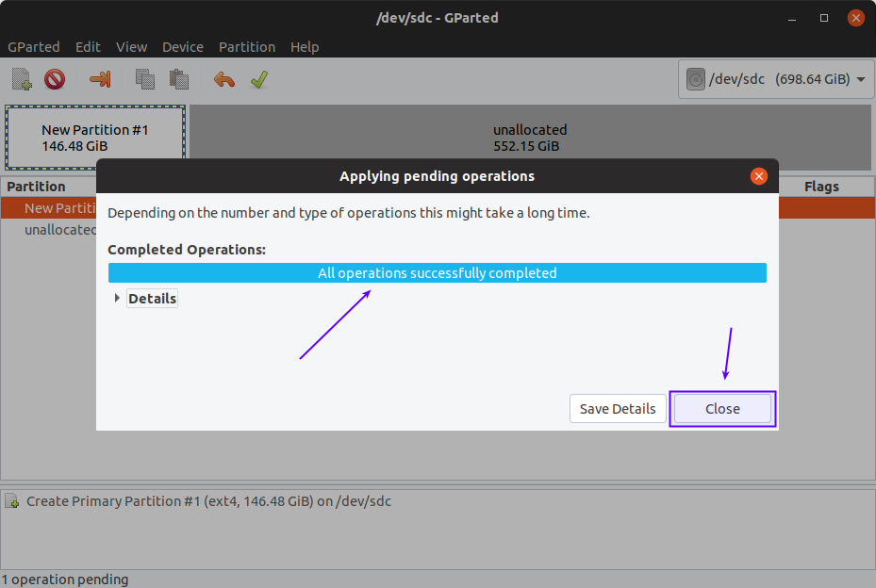Click the Save Details button
The height and width of the screenshot is (588, 876).
618,409
